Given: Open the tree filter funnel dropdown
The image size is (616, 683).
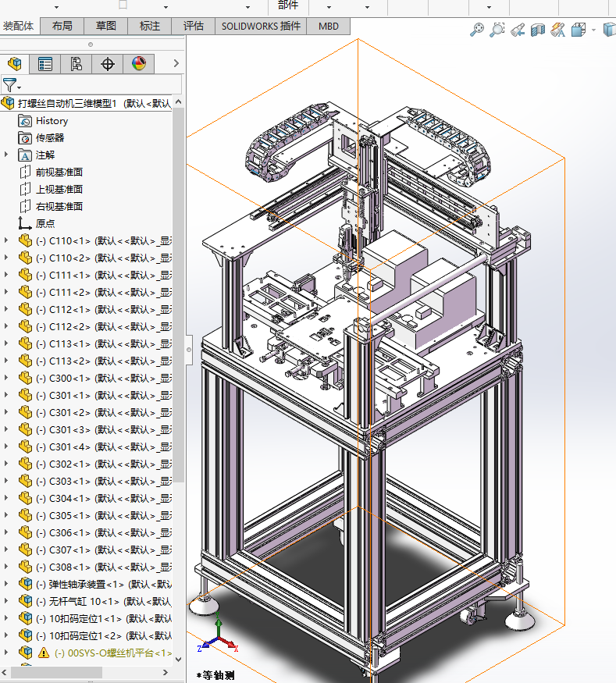Looking at the screenshot, I should (x=11, y=85).
